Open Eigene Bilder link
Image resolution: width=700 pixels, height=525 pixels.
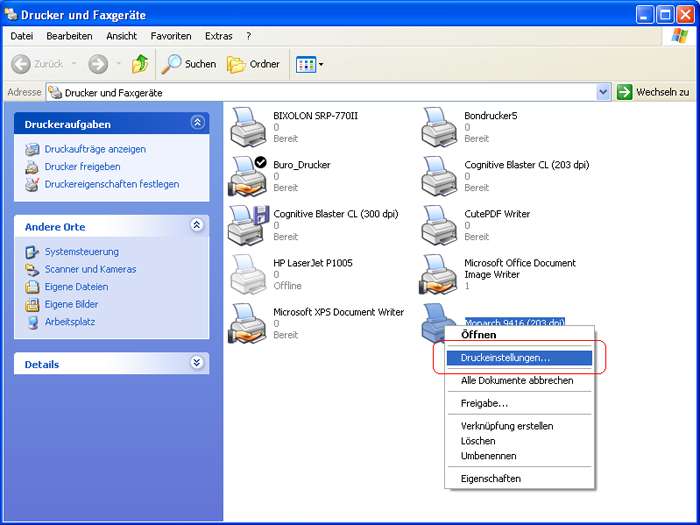click(71, 304)
